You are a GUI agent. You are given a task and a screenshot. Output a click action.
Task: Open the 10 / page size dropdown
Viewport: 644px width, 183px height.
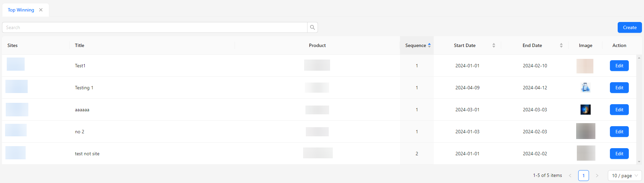coord(624,176)
